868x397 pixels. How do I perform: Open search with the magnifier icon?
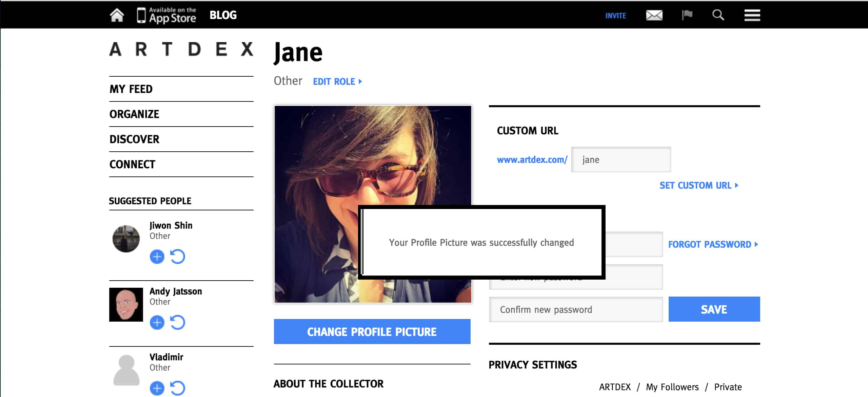point(718,15)
